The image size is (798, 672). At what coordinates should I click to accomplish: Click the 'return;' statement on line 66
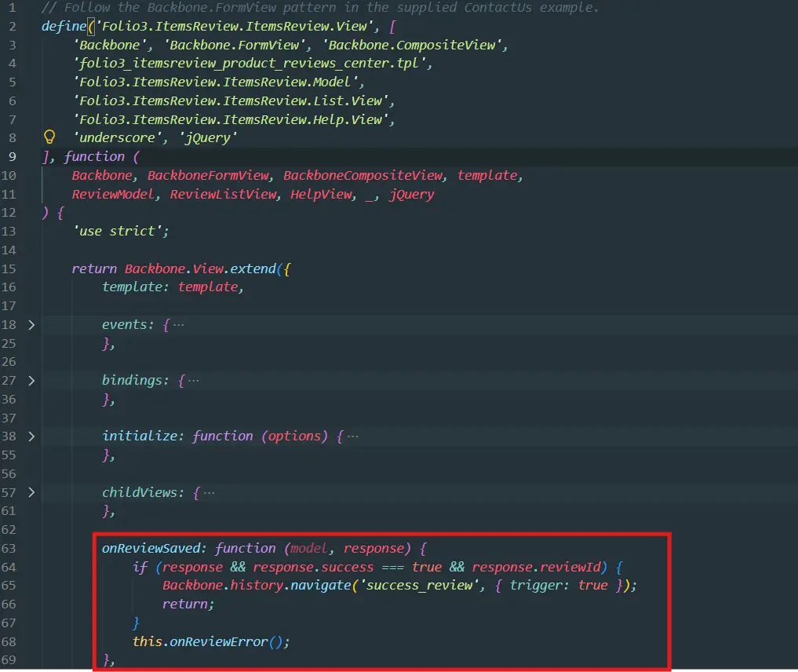coord(188,604)
